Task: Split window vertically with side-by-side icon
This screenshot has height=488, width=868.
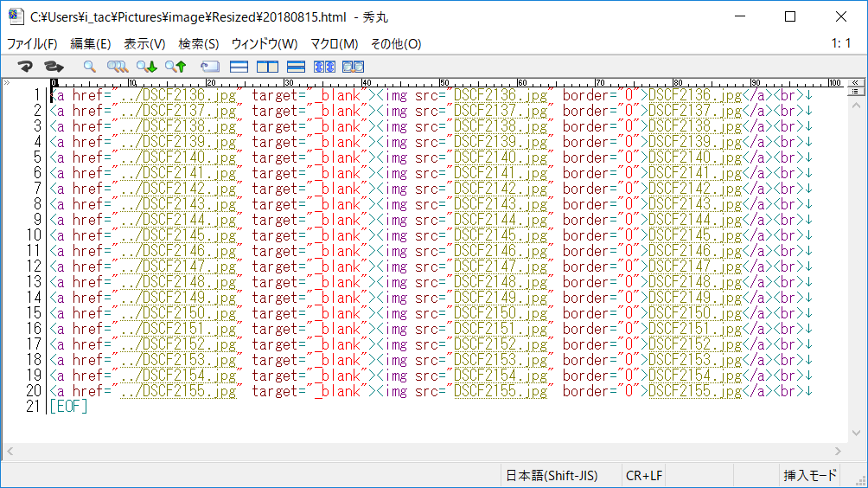Action: [267, 67]
